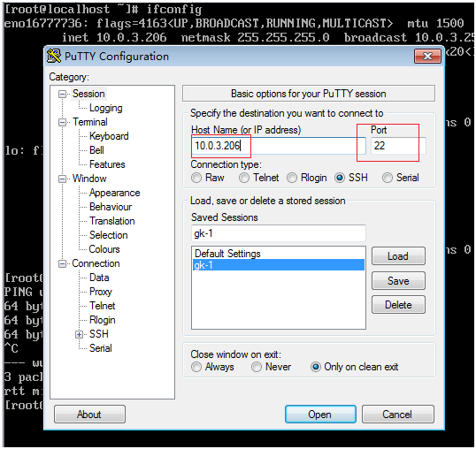
Task: Close the PuTTY Configuration dialog
Action: [x=427, y=56]
